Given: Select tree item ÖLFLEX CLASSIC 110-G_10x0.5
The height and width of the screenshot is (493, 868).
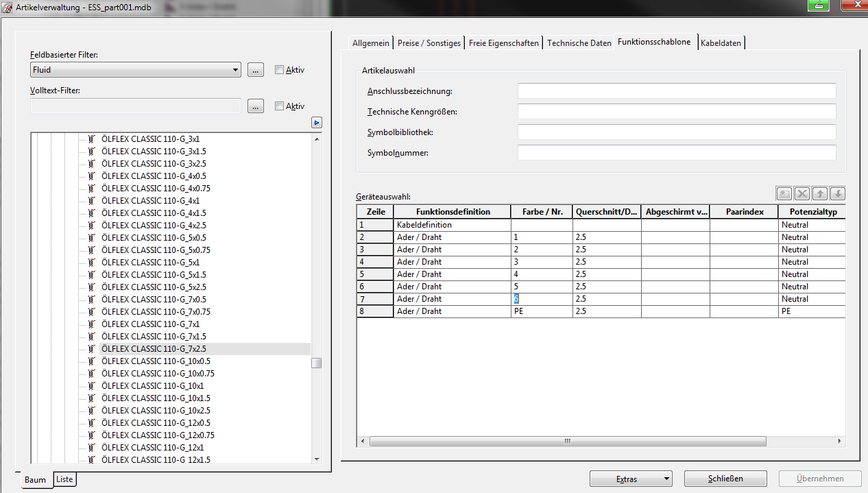Looking at the screenshot, I should pos(156,361).
